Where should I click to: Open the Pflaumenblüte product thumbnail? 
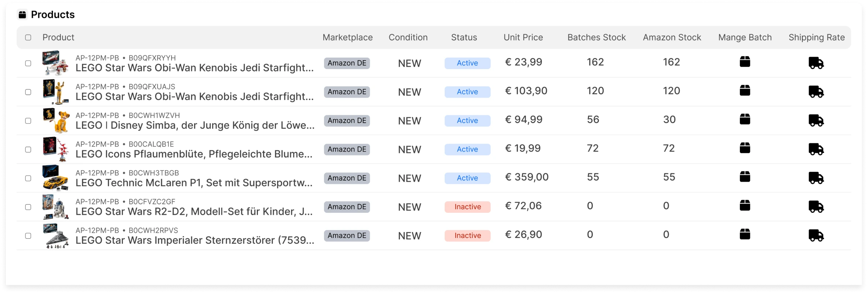coord(55,149)
